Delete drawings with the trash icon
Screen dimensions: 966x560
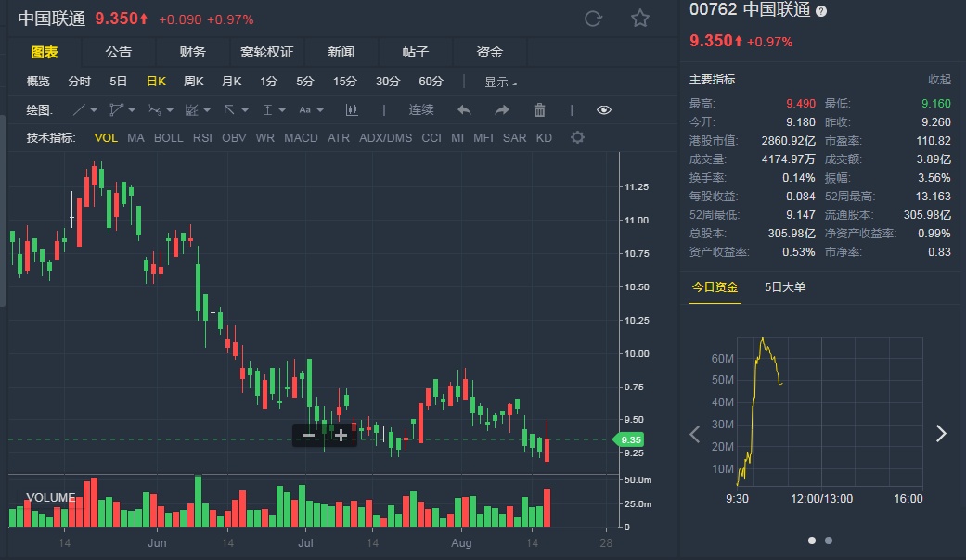pyautogui.click(x=539, y=110)
